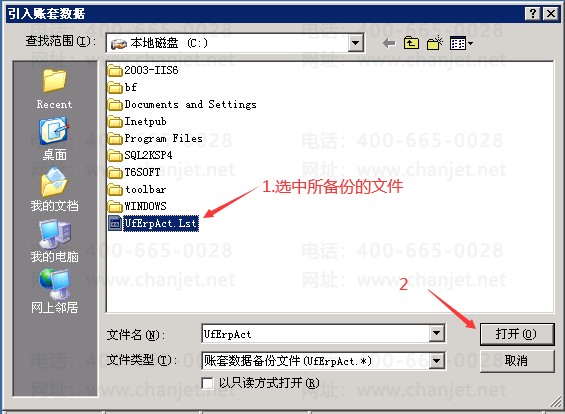Image resolution: width=565 pixels, height=414 pixels.
Task: Select the Program Files folder
Action: point(155,138)
